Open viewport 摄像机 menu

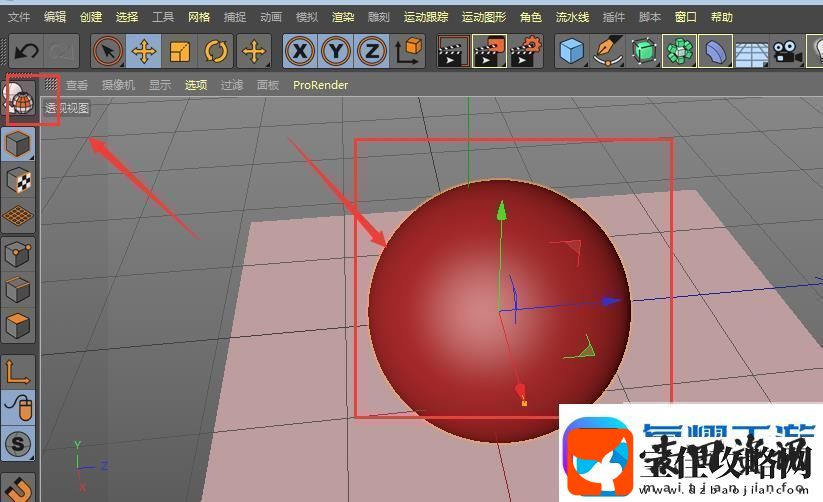point(119,85)
